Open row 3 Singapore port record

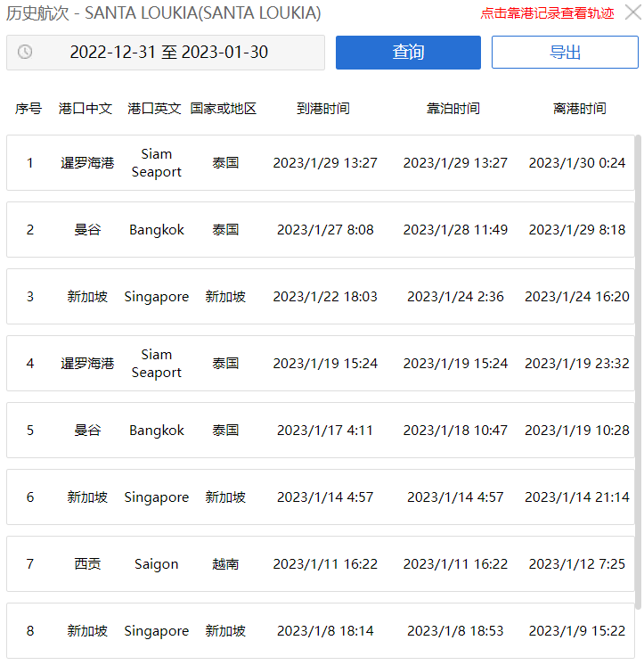click(x=321, y=297)
